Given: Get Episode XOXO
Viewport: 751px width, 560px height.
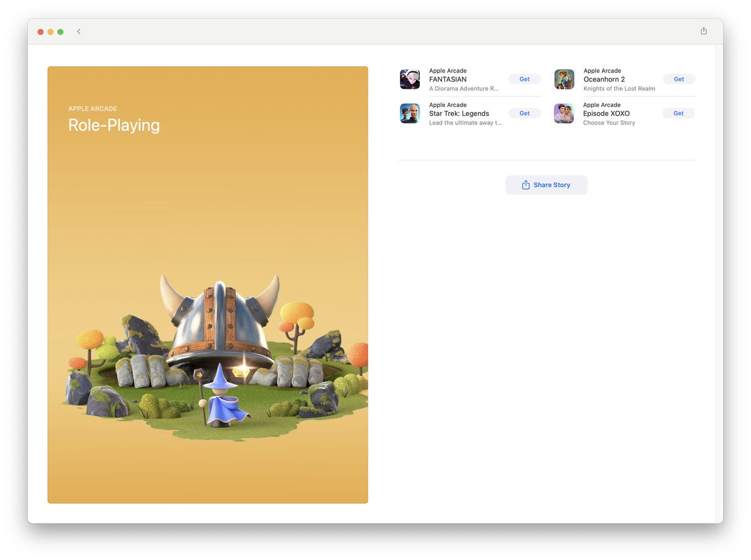Looking at the screenshot, I should (x=678, y=113).
